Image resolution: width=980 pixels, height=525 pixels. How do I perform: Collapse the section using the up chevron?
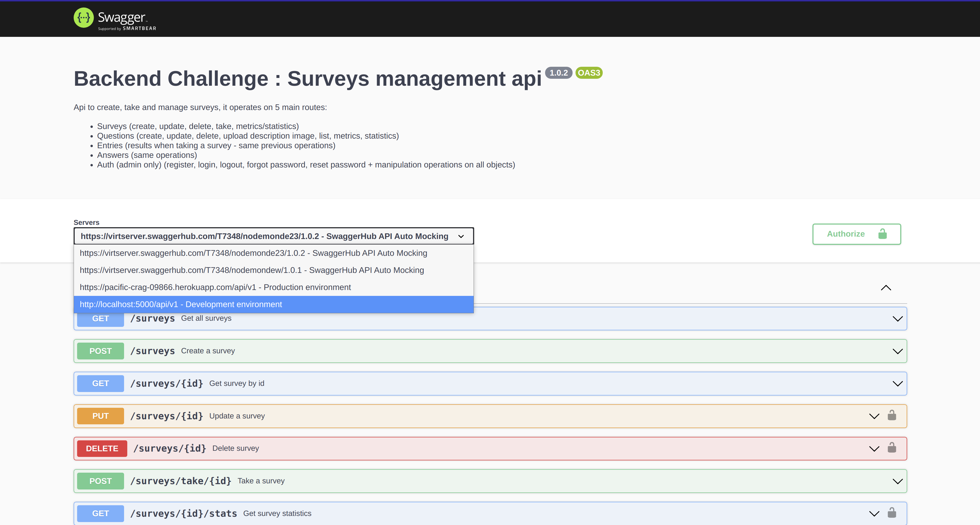[x=886, y=288]
